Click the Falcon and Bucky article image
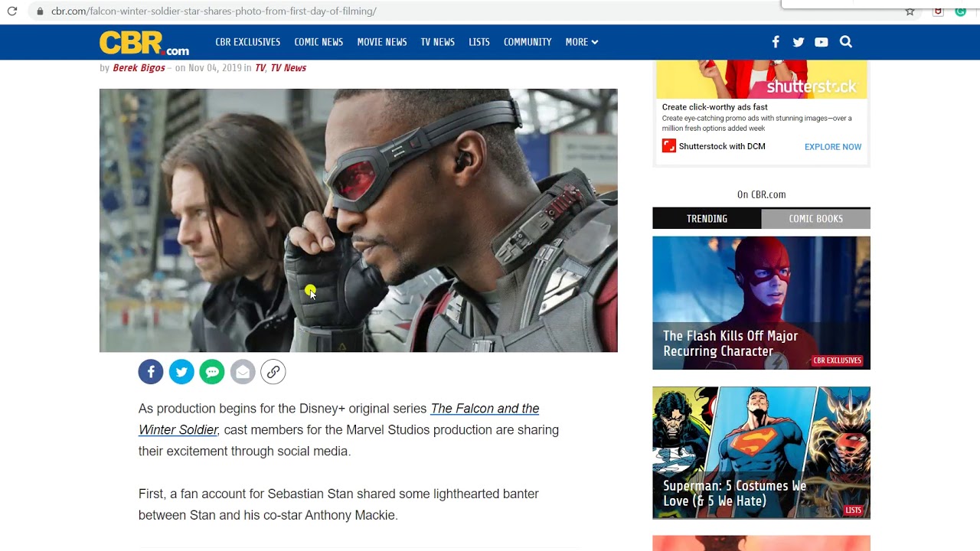 coord(358,220)
